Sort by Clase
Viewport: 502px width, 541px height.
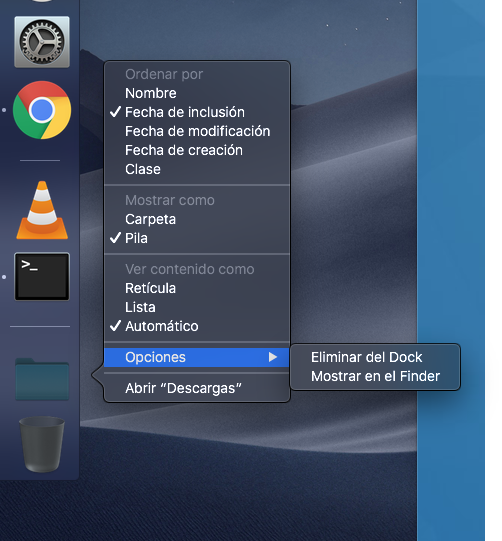coord(197,169)
